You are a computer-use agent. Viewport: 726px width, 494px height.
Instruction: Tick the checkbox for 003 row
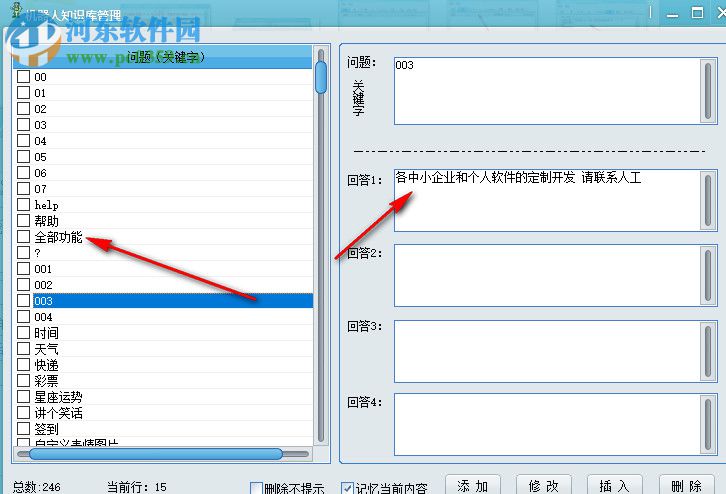click(23, 300)
